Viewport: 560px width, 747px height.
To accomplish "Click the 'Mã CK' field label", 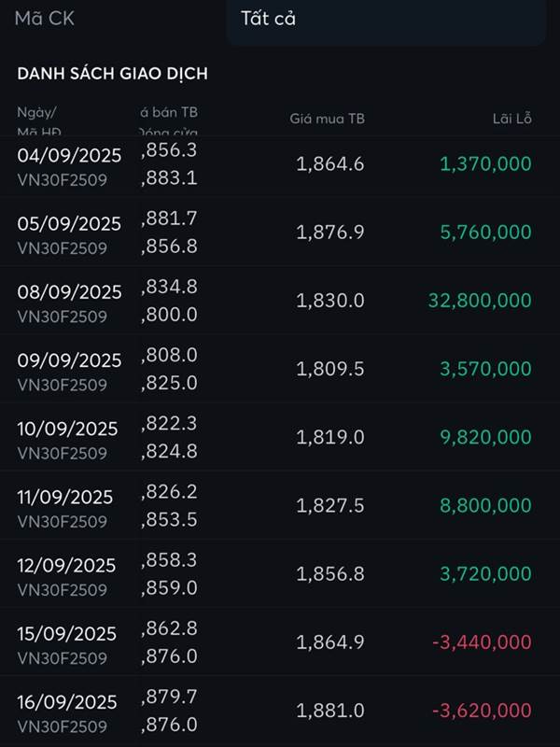I will click(x=44, y=19).
